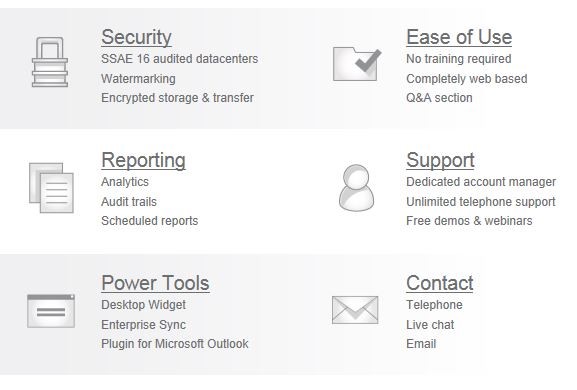
Task: Click the Watermarking feature item
Action: 138,79
